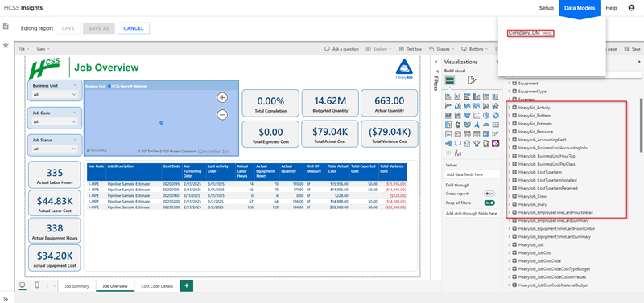644x303 pixels.
Task: Open the Shapes dropdown
Action: coord(442,49)
